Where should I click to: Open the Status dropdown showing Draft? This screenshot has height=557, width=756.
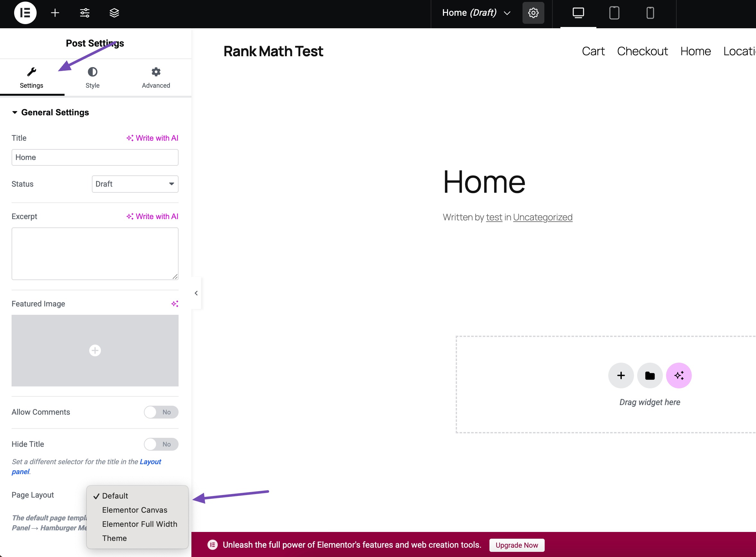pyautogui.click(x=135, y=184)
